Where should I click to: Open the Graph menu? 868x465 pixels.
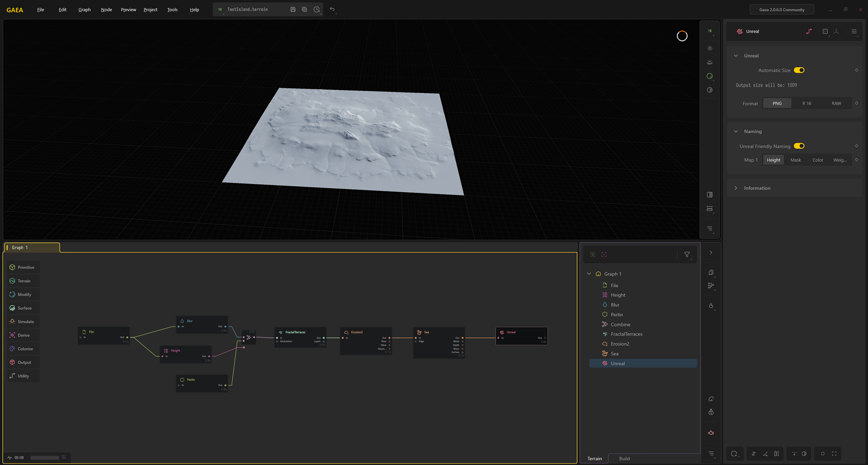(84, 9)
